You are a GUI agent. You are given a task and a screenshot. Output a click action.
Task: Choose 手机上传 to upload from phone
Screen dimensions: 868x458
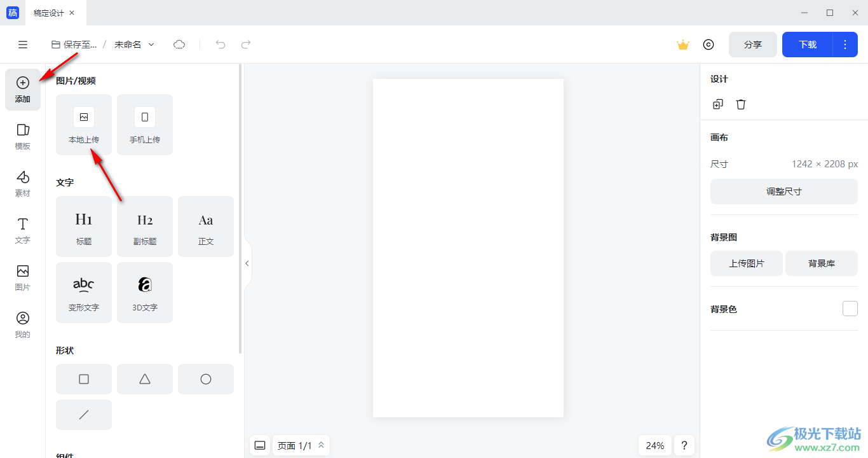145,125
